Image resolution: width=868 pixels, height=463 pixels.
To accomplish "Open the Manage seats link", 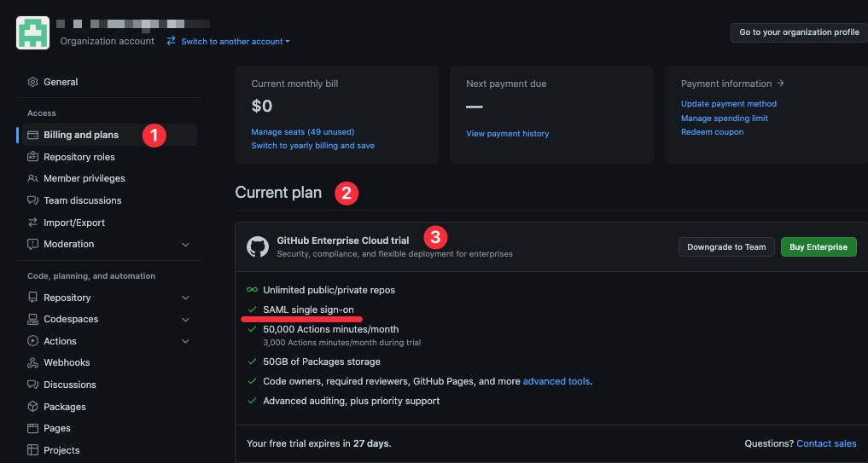I will (x=302, y=132).
